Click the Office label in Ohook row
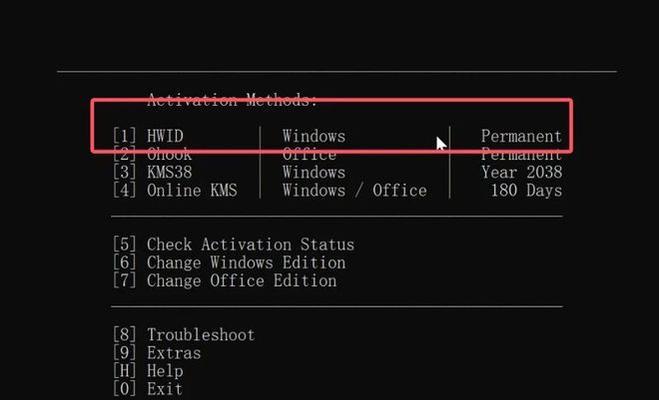The height and width of the screenshot is (400, 659). click(309, 154)
